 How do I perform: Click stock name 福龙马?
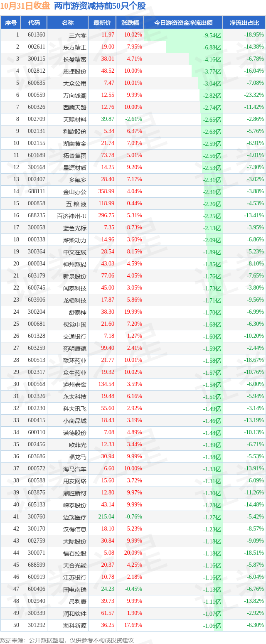coord(78,457)
